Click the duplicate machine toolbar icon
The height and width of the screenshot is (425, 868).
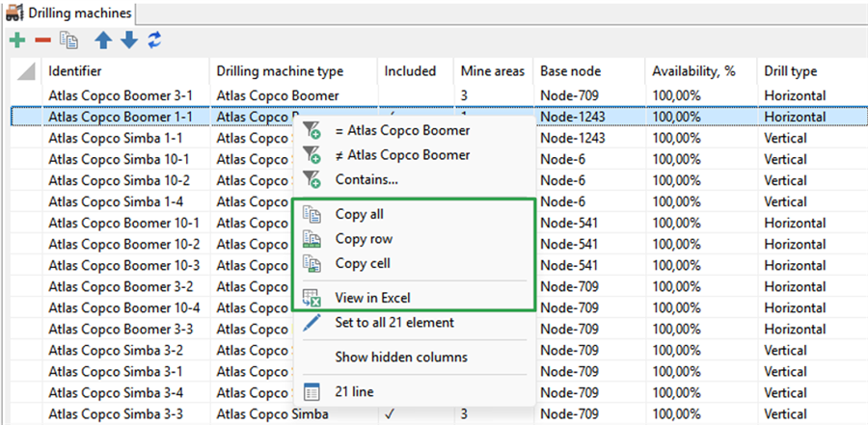pos(68,40)
